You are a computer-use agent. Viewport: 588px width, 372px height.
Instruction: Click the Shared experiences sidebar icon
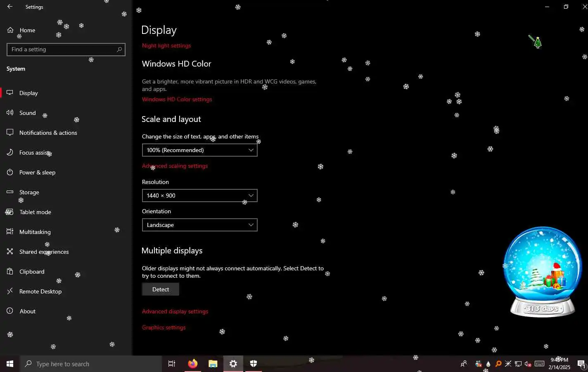[x=10, y=252]
